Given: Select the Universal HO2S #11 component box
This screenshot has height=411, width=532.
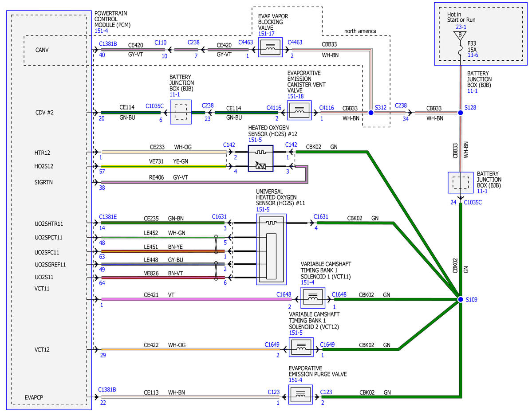Looking at the screenshot, I should pyautogui.click(x=271, y=249).
